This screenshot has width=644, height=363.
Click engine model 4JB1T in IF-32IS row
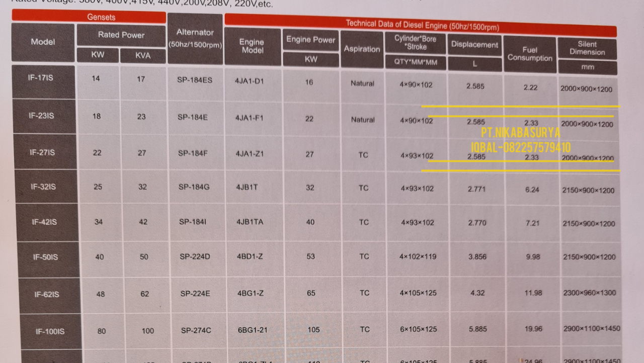point(247,188)
